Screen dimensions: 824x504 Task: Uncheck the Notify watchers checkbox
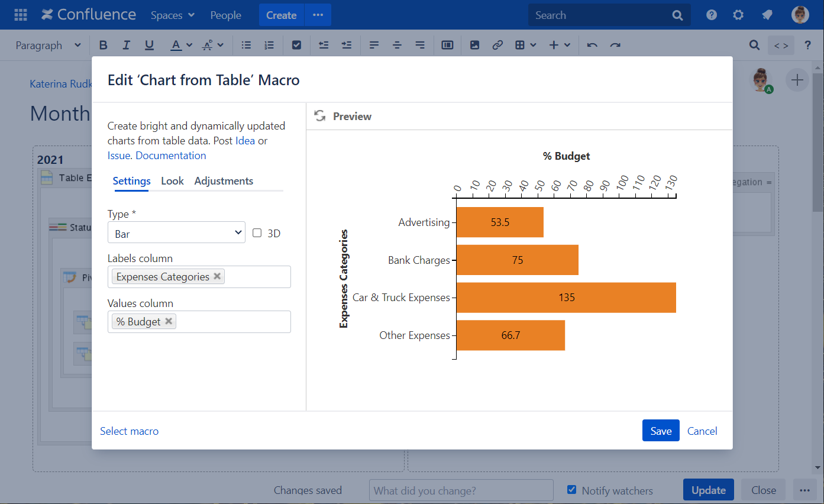click(x=571, y=490)
